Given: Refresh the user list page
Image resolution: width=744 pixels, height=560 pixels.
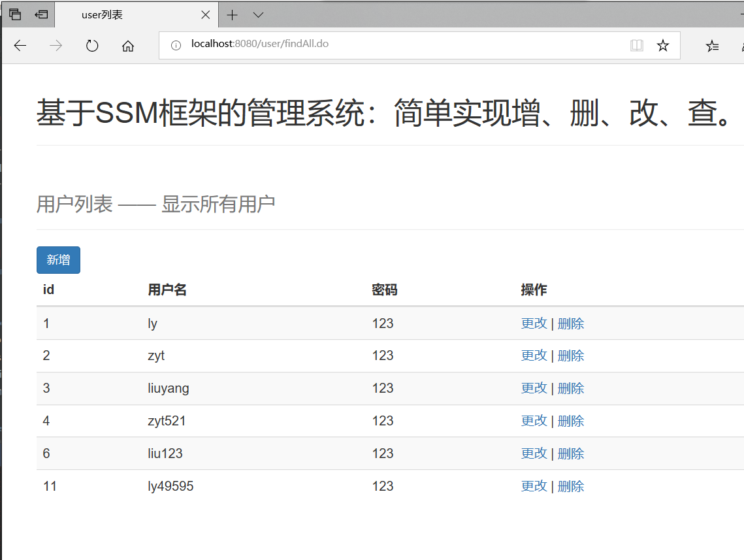Looking at the screenshot, I should (91, 46).
